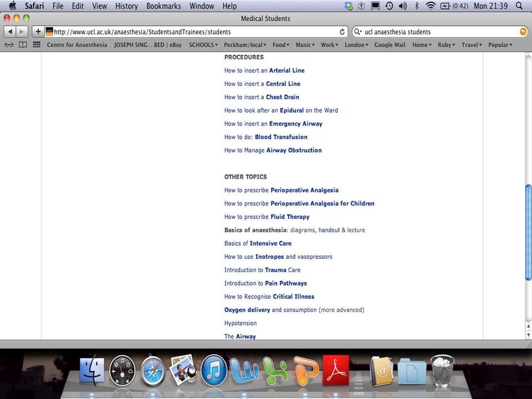Launch iTunes from the Dock
The width and height of the screenshot is (532, 399).
coord(214,371)
